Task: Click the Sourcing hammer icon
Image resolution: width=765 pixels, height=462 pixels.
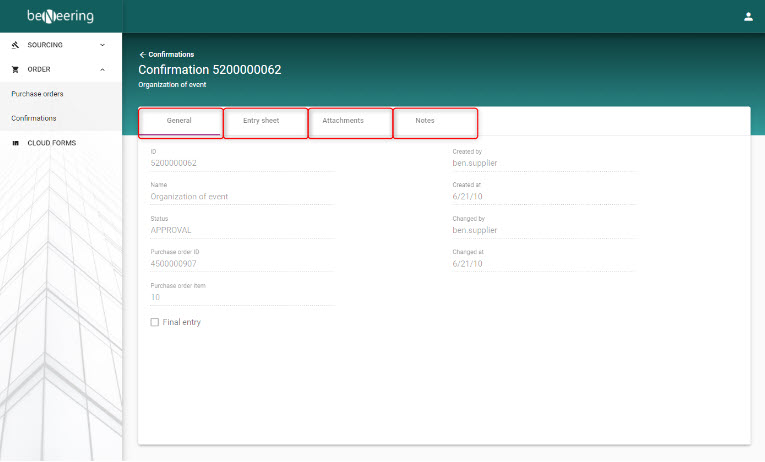Action: pos(15,45)
